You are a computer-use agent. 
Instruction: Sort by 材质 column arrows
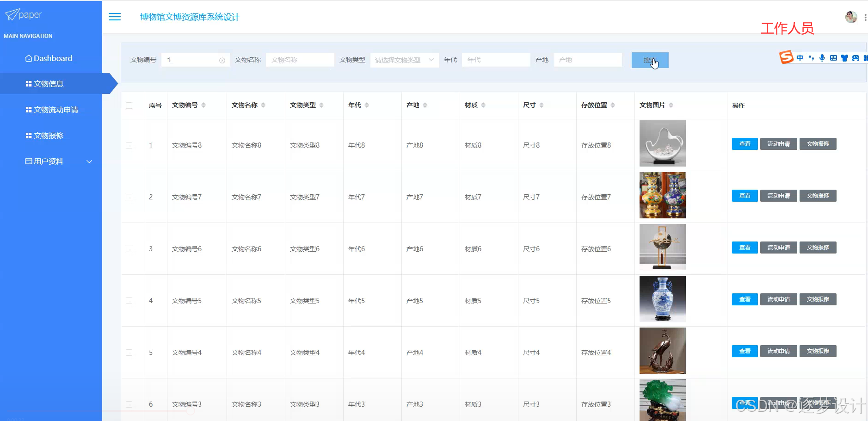point(483,105)
